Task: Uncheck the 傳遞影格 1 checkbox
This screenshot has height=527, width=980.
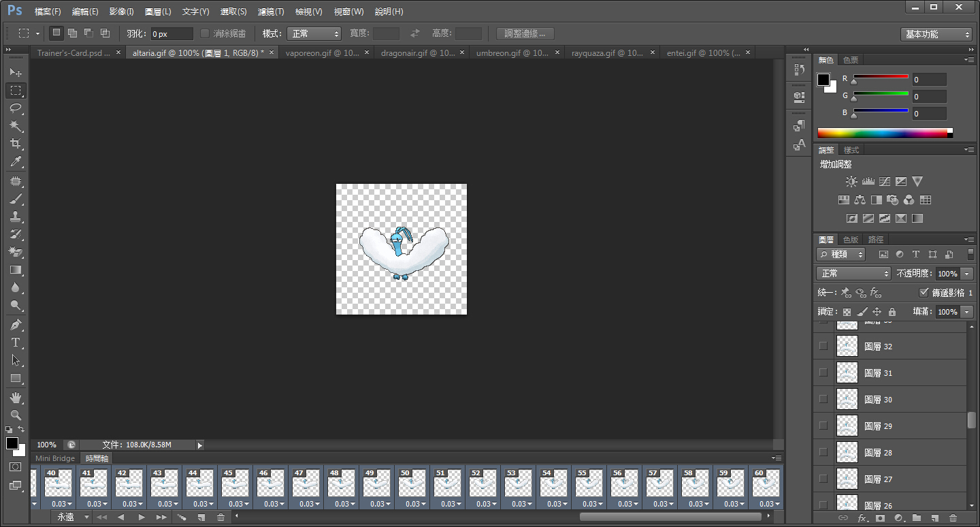Action: (924, 292)
